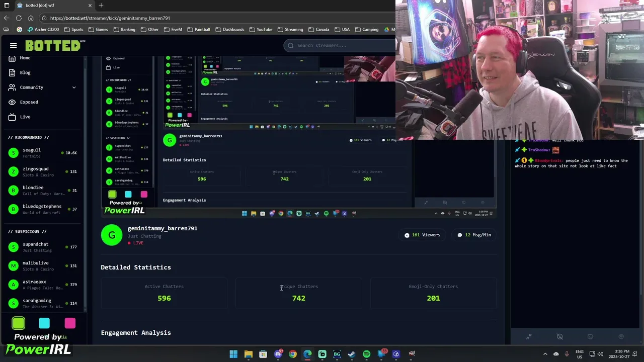This screenshot has height=362, width=644.
Task: Open the Dashboards bookmarks folder
Action: coord(230,30)
